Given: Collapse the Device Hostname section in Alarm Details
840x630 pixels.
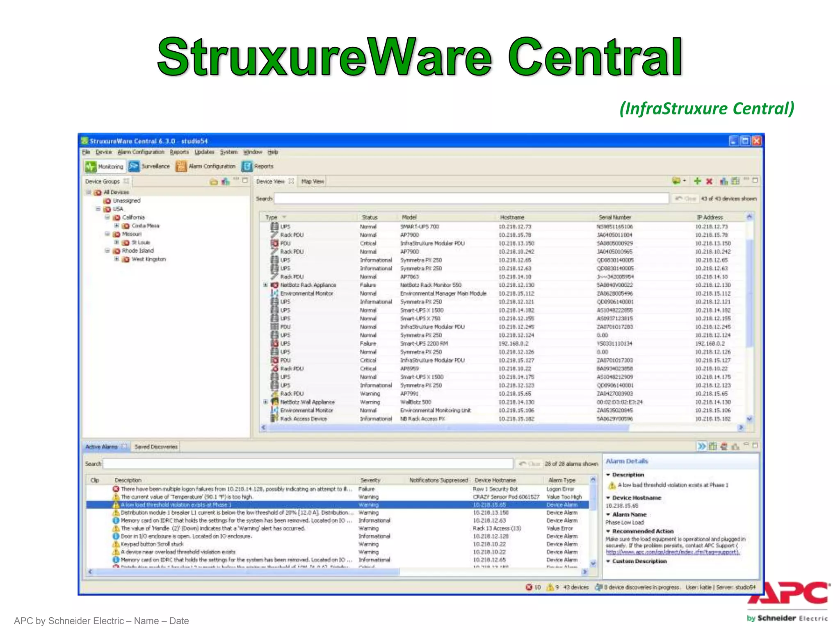Looking at the screenshot, I should point(608,498).
